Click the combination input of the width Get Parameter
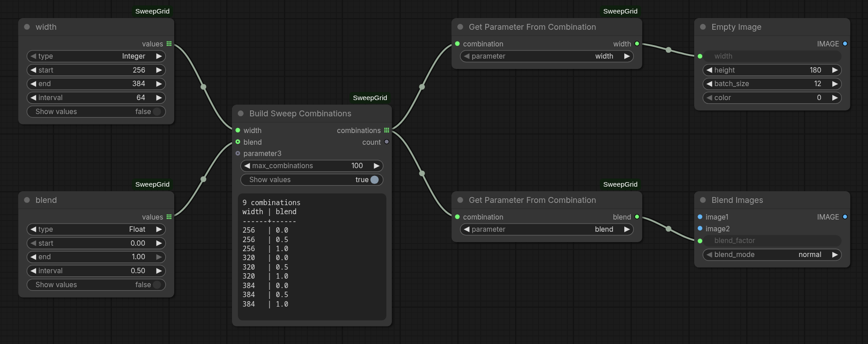 point(458,44)
